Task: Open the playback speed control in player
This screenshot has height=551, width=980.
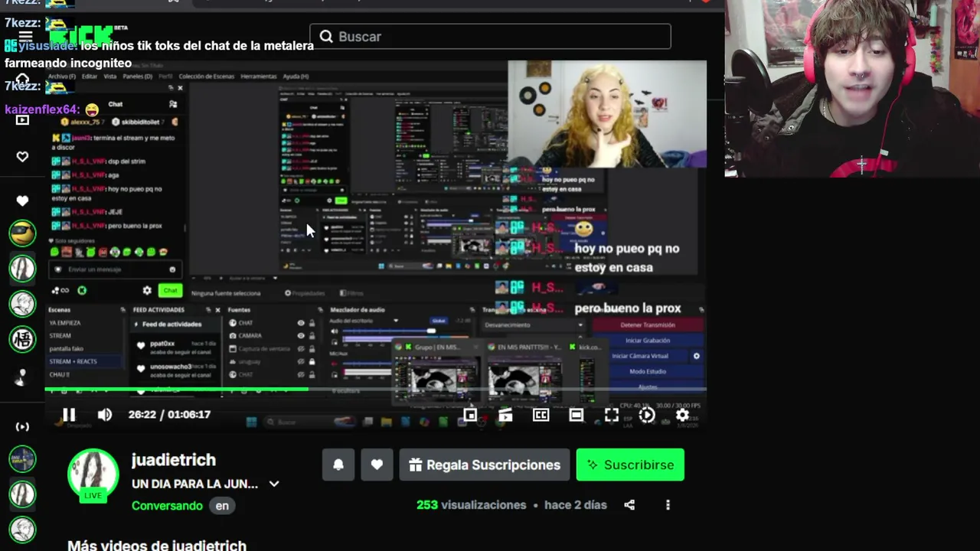Action: pyautogui.click(x=647, y=415)
